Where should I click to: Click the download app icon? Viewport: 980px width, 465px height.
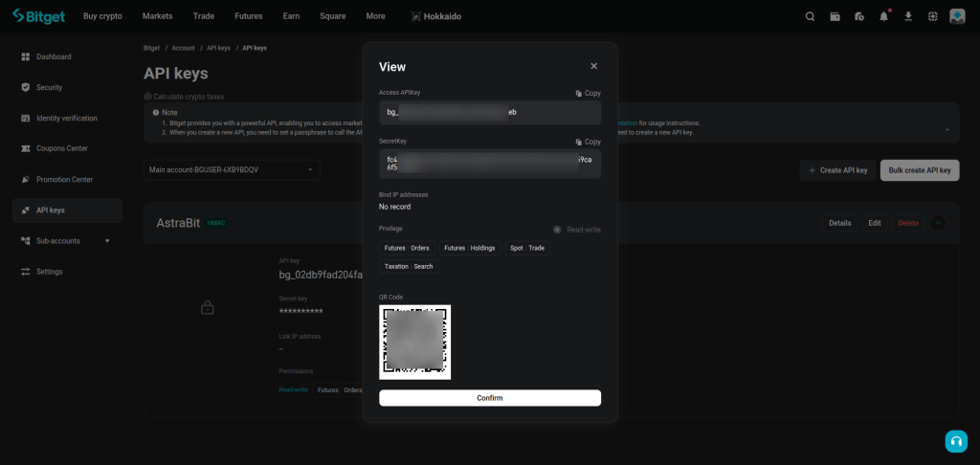(908, 16)
